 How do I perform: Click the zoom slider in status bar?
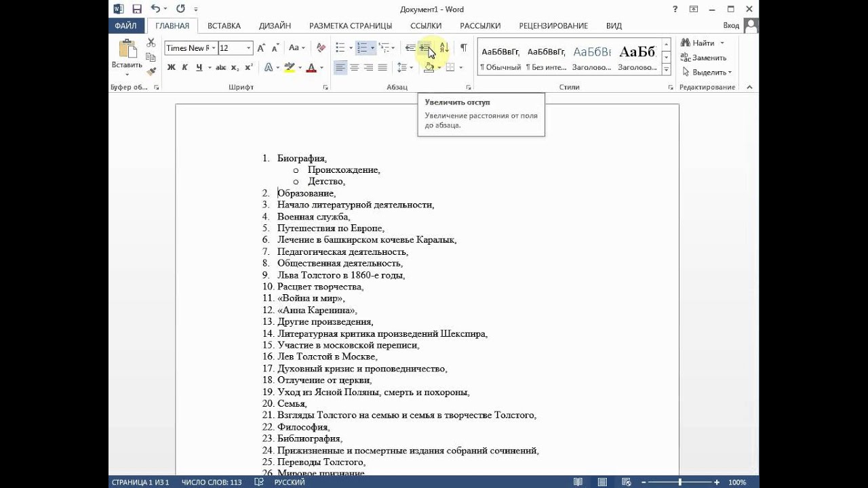tap(682, 482)
